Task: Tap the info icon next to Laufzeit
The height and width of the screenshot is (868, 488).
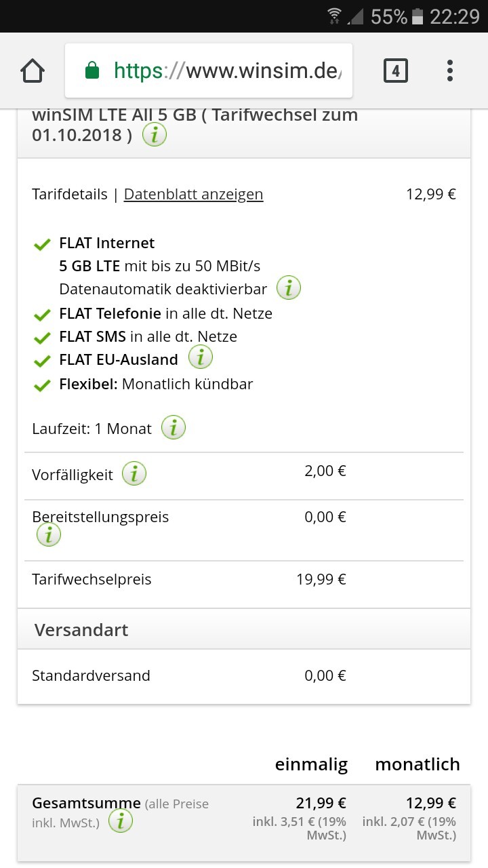Action: (174, 428)
